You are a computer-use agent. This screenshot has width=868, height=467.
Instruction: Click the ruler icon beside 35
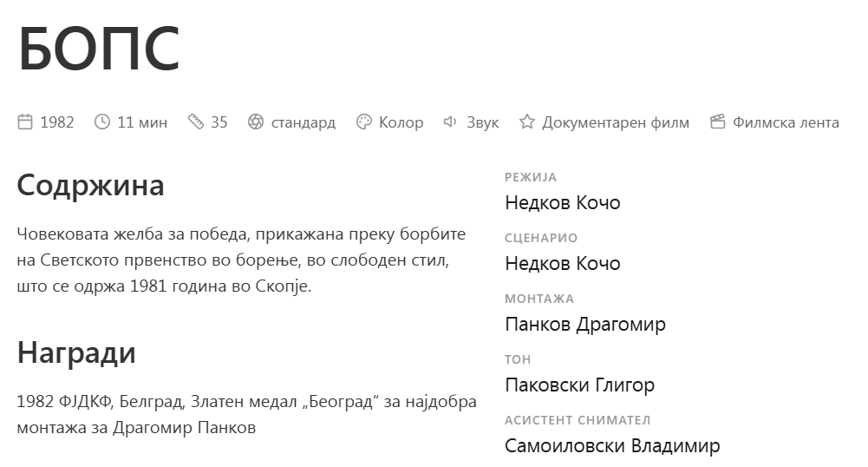[195, 122]
